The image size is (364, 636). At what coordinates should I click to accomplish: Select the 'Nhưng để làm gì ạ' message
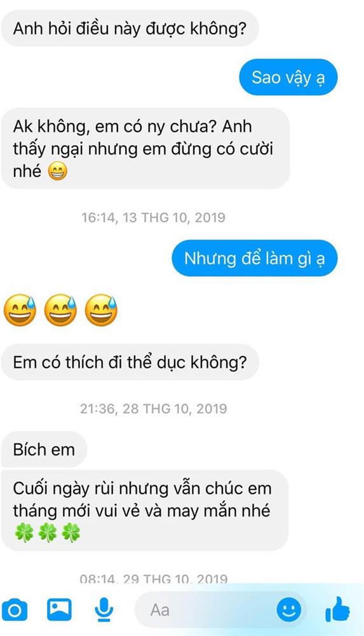[x=254, y=258]
